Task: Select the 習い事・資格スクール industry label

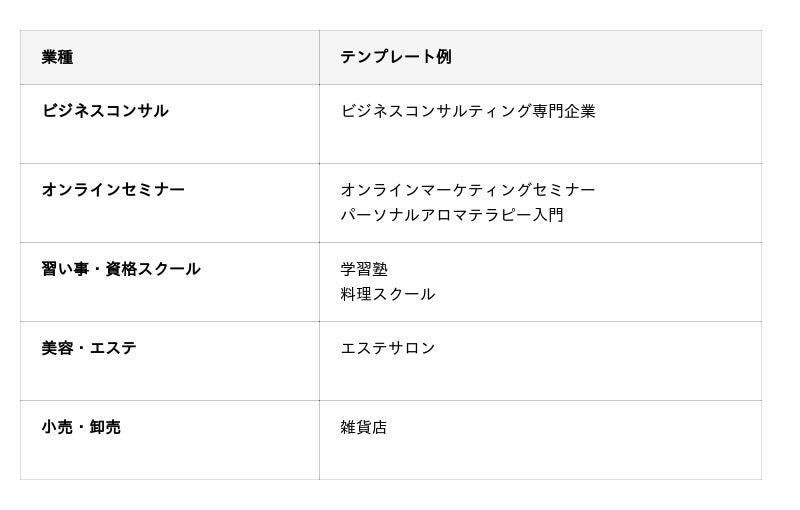Action: pos(121,269)
